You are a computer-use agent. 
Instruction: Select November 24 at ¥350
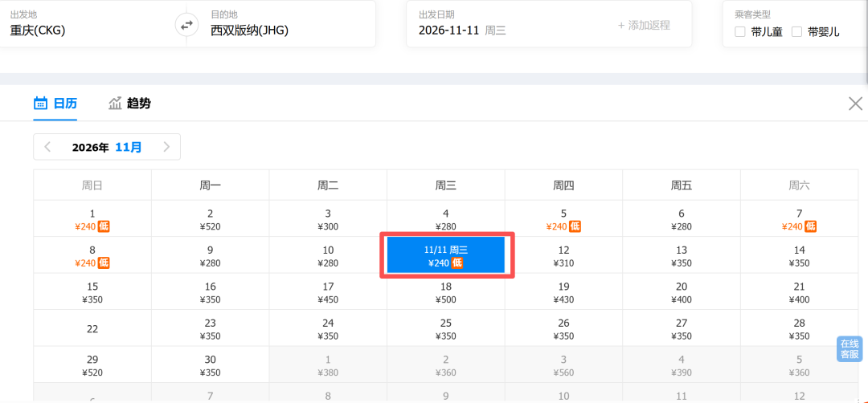coord(328,328)
